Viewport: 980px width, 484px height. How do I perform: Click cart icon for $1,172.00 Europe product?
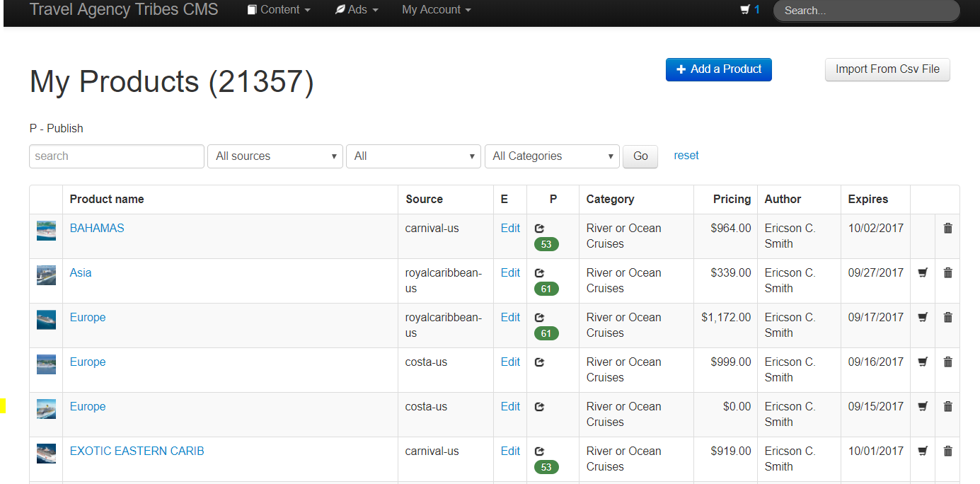[x=923, y=318]
